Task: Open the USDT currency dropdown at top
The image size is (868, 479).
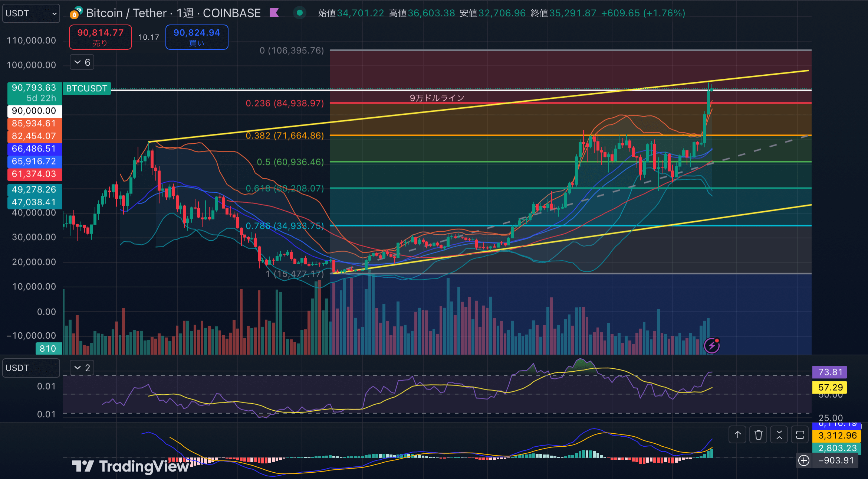Action: (31, 13)
